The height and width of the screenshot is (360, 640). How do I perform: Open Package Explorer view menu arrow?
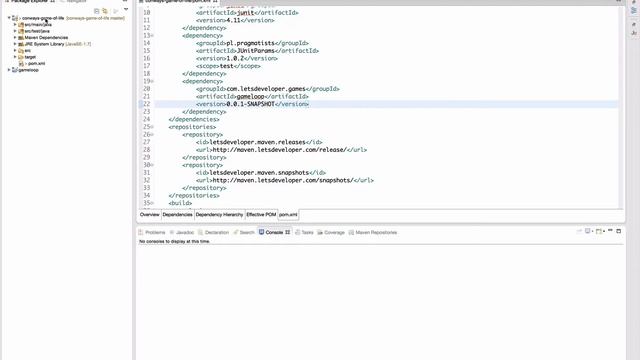click(126, 10)
